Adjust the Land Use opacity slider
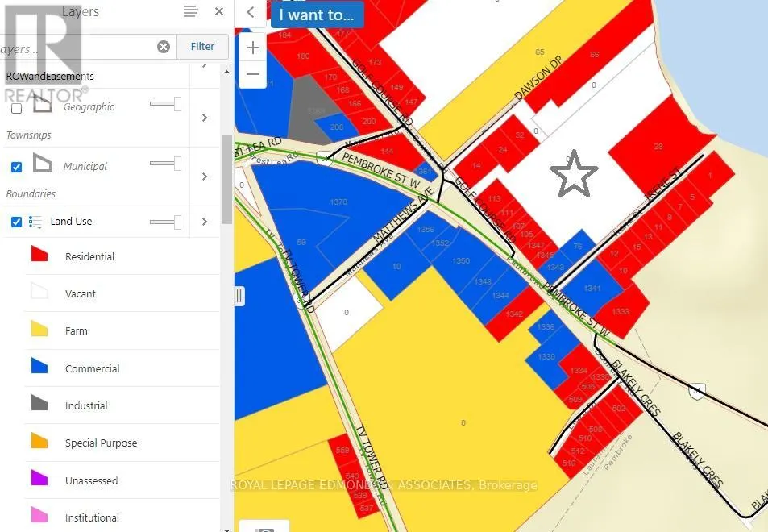Image resolution: width=768 pixels, height=532 pixels. 165,222
